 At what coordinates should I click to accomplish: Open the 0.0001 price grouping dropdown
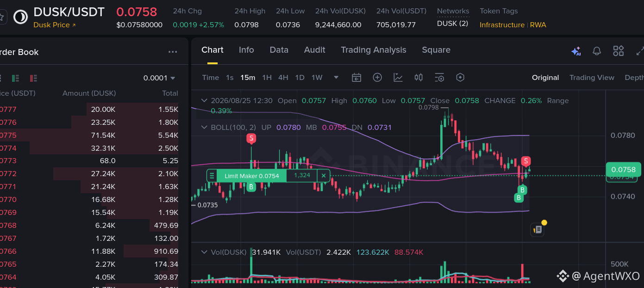pyautogui.click(x=159, y=78)
